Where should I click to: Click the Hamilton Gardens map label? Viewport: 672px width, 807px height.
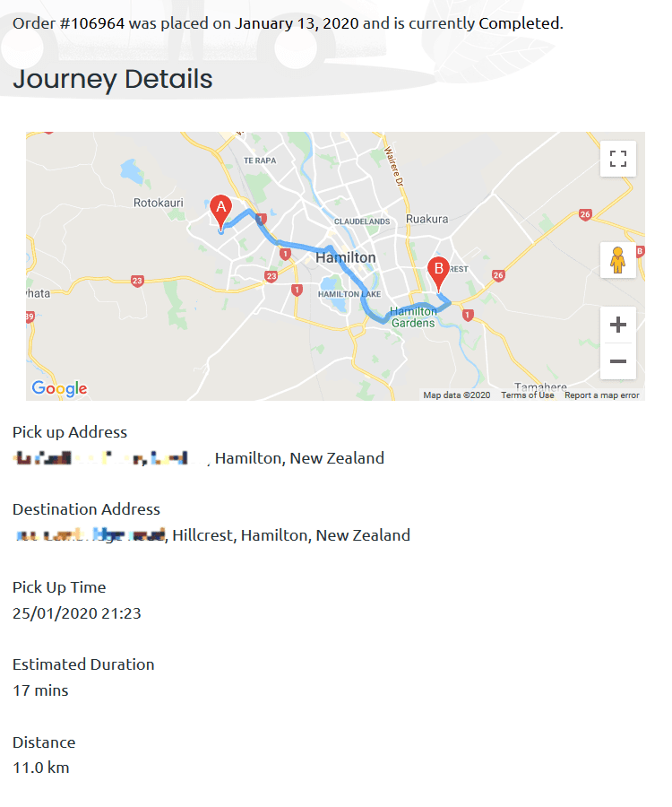tap(413, 317)
